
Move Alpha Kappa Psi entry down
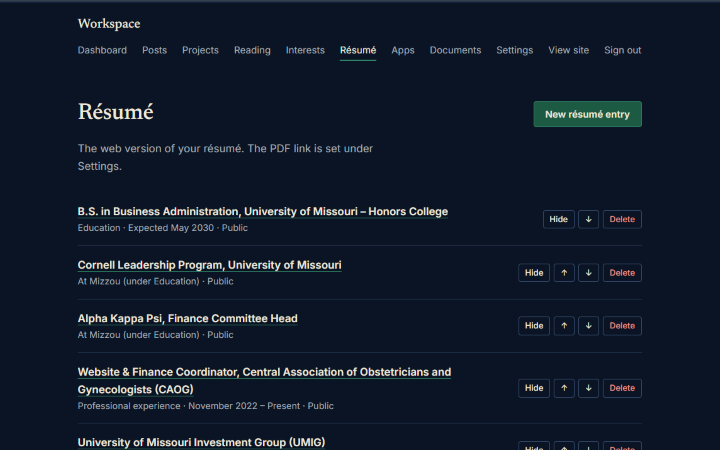[x=588, y=326]
